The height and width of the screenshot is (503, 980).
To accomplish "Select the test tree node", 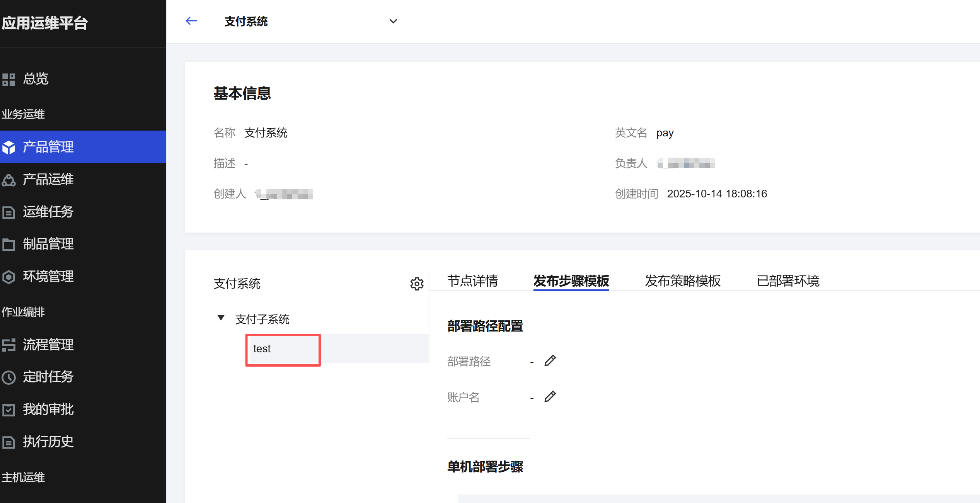I will pos(262,349).
